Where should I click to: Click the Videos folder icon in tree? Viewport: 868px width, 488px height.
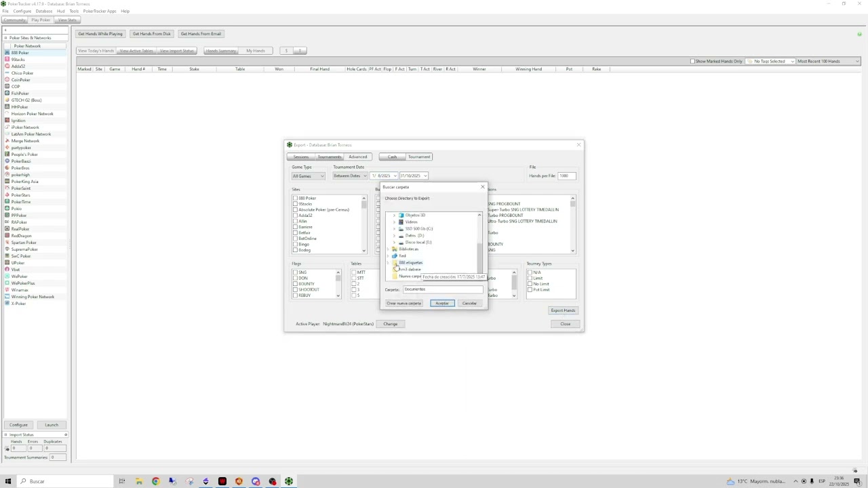pos(401,222)
